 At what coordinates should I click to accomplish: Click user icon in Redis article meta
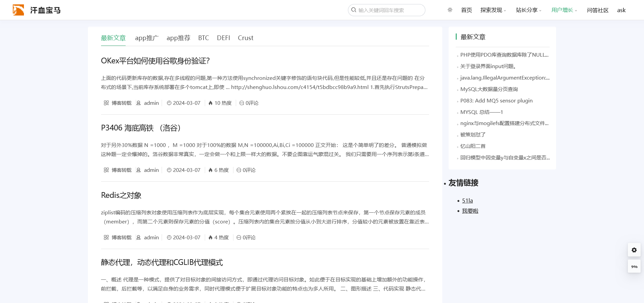(138, 238)
